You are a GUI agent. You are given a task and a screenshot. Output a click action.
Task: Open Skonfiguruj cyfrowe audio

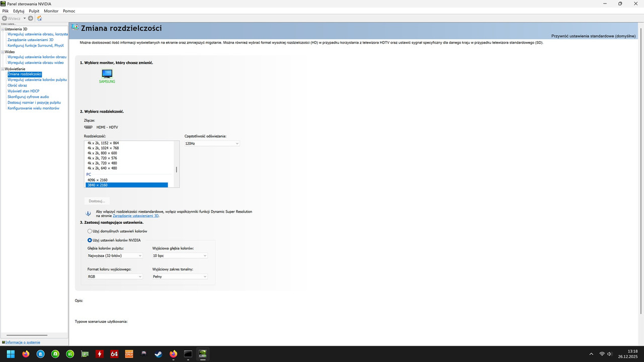click(x=28, y=97)
